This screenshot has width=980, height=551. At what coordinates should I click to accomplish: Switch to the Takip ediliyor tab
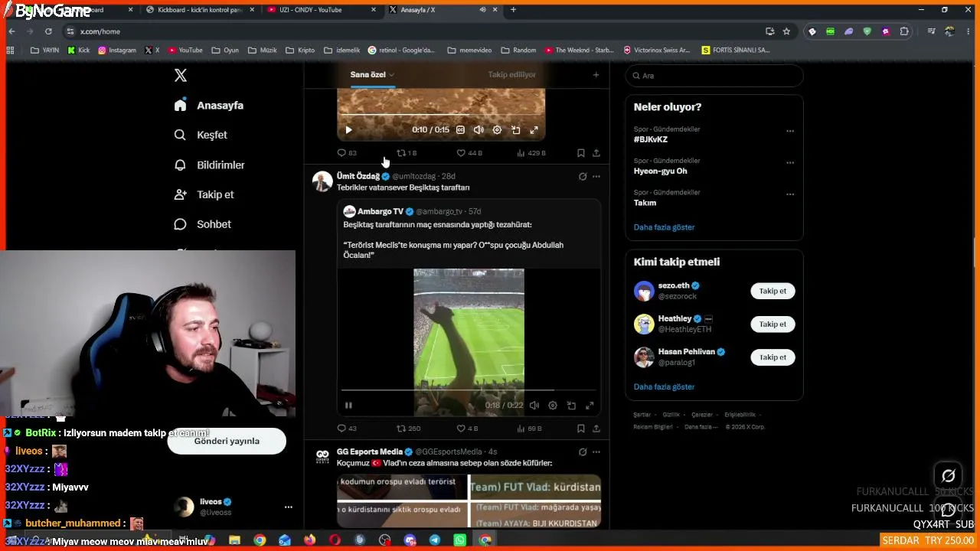click(x=511, y=74)
